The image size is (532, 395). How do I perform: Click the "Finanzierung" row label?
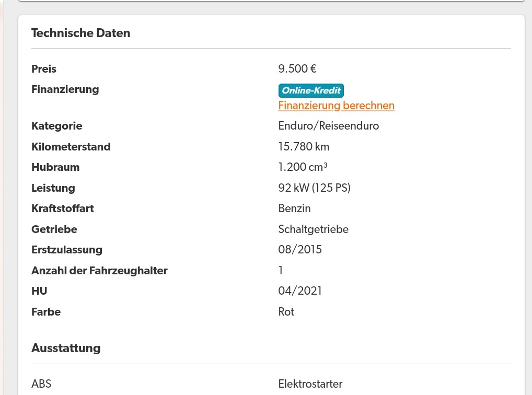point(65,89)
